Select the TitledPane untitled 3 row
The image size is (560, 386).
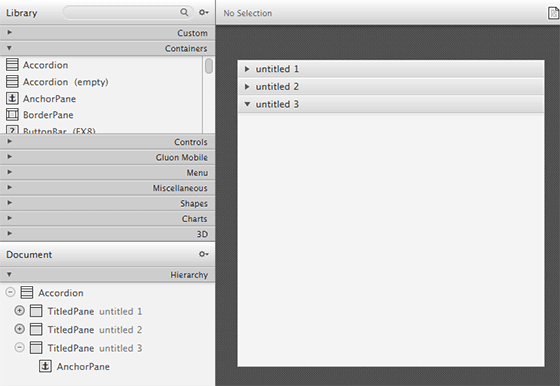pyautogui.click(x=108, y=348)
